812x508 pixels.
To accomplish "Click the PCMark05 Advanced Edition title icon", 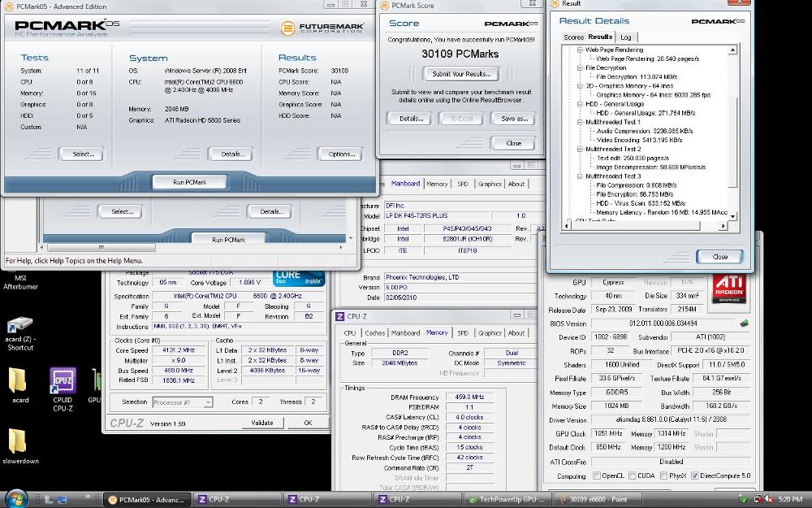I will coord(8,7).
